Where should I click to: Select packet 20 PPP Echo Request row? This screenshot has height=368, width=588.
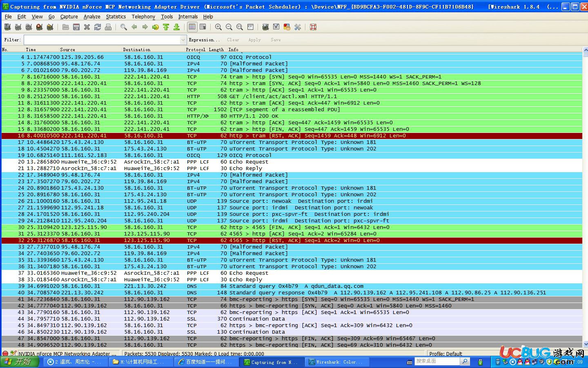coord(292,162)
